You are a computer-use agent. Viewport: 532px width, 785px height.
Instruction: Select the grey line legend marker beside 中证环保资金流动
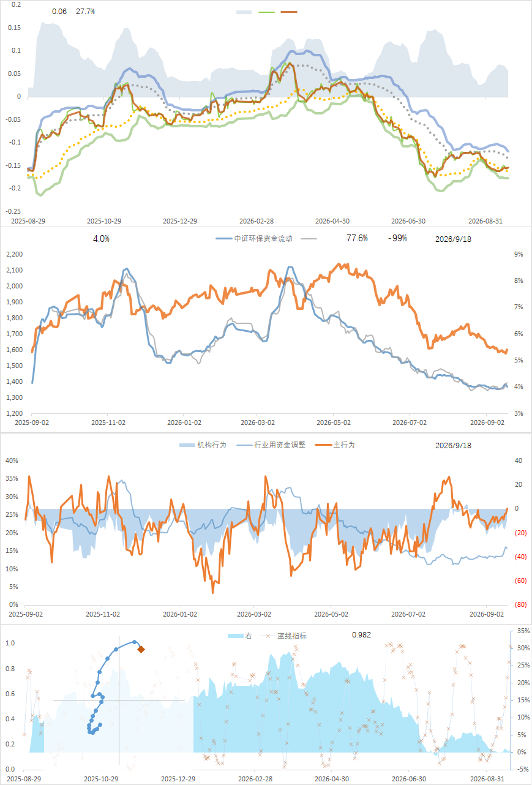pos(309,239)
